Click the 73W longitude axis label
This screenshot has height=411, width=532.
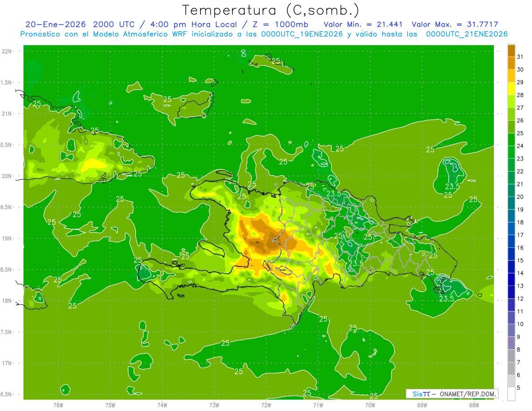coord(214,405)
